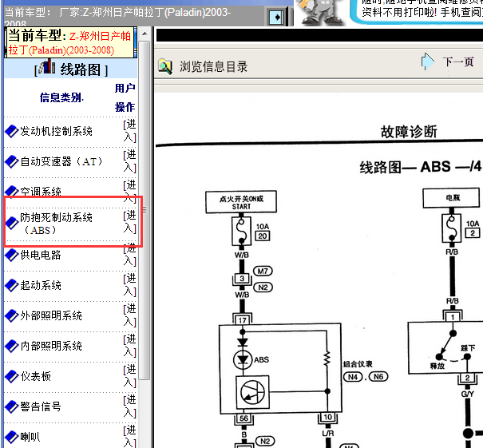Click the book icon beside 内部照明系统
The width and height of the screenshot is (483, 448).
(x=12, y=346)
